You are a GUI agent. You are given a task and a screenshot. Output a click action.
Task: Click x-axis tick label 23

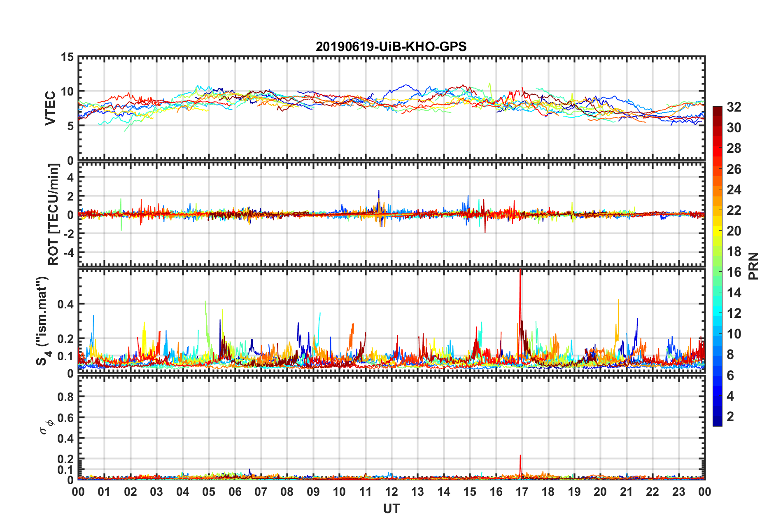pyautogui.click(x=679, y=492)
